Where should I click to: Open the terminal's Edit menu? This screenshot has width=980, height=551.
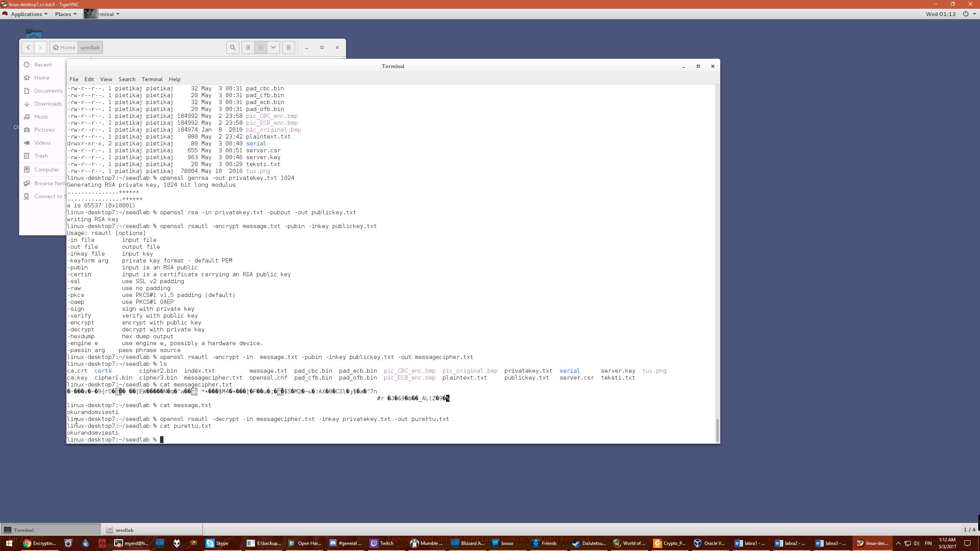89,79
